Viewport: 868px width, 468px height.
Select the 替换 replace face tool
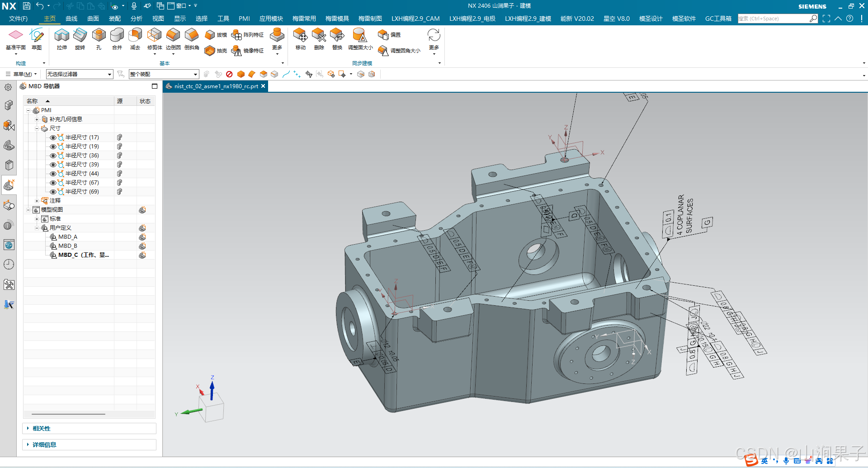(x=337, y=40)
